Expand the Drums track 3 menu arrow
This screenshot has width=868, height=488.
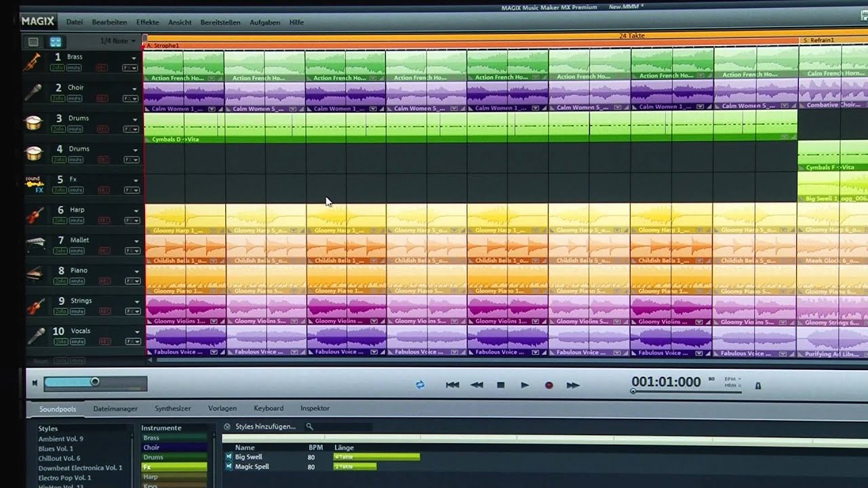[x=134, y=119]
